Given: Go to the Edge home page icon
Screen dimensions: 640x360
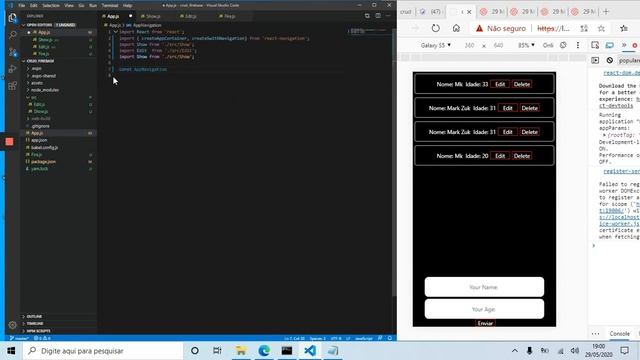Looking at the screenshot, I should point(456,28).
